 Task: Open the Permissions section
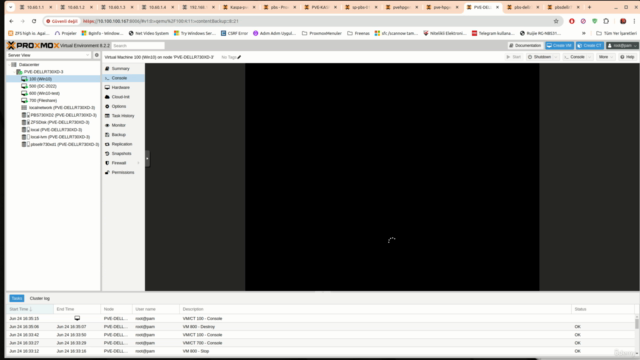(123, 172)
